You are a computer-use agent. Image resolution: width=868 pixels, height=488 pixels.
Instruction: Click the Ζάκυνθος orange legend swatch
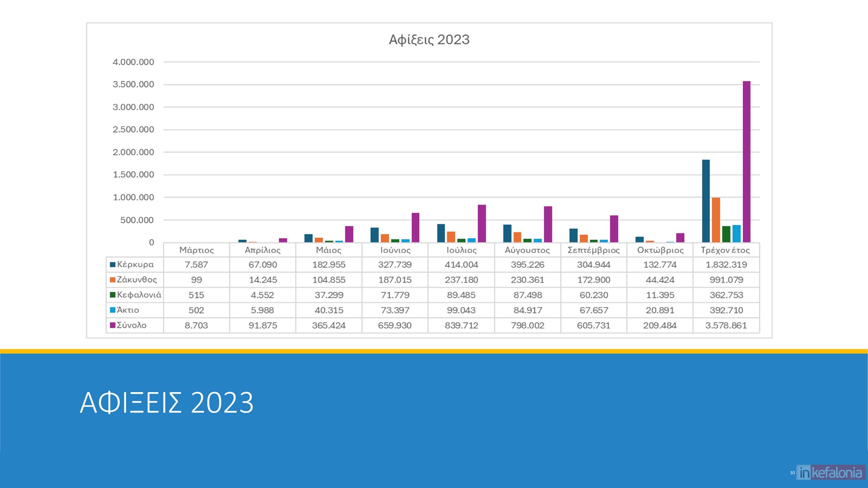112,279
